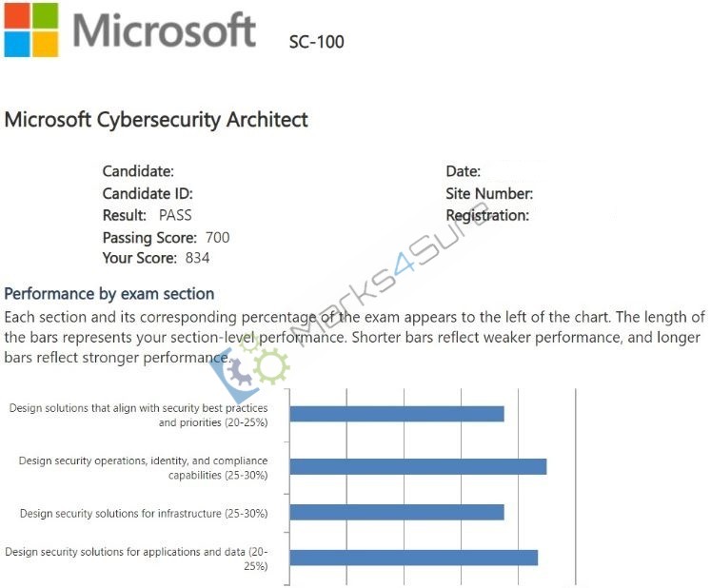711x588 pixels.
Task: Click the purple gear watermark icon
Action: tap(239, 372)
